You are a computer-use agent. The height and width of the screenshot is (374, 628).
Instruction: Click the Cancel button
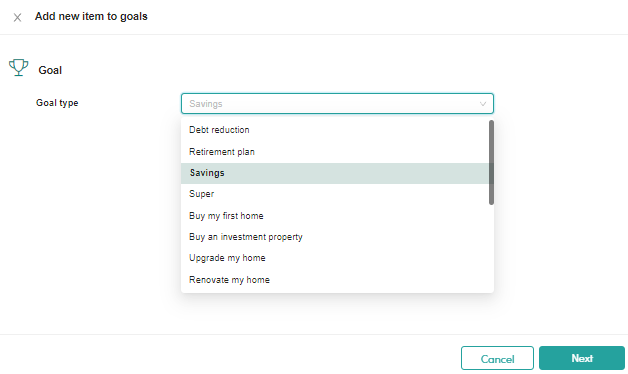coord(497,358)
